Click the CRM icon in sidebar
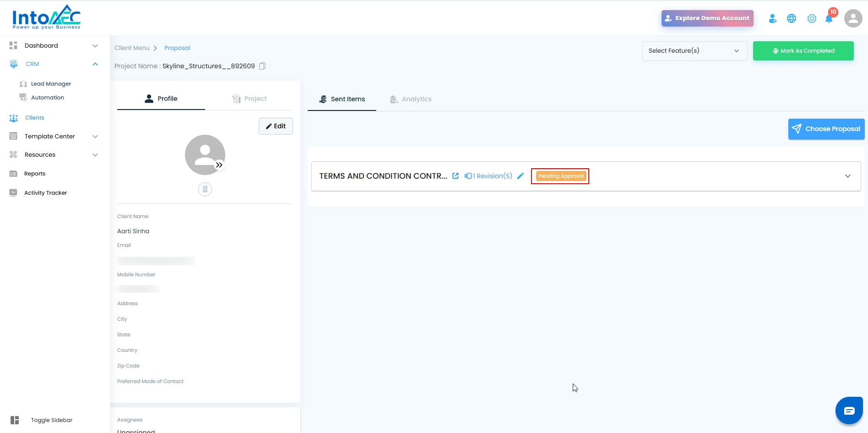The width and height of the screenshot is (868, 433). 14,64
